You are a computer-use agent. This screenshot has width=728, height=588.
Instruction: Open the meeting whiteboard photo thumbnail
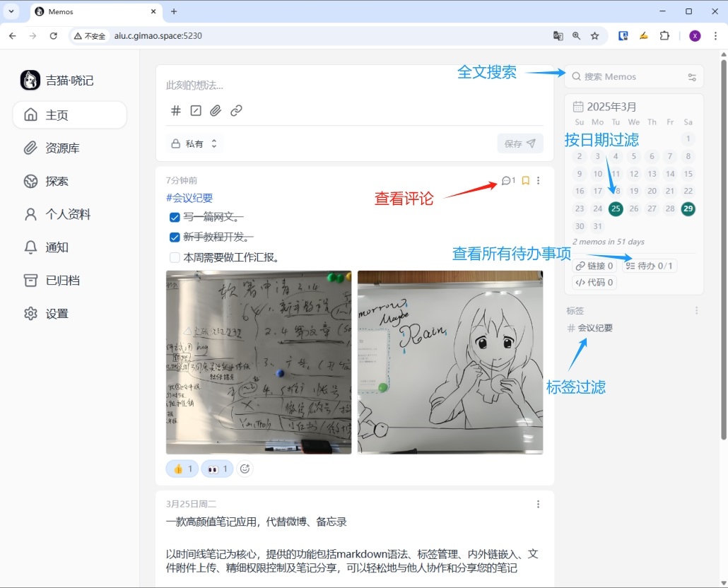click(259, 362)
